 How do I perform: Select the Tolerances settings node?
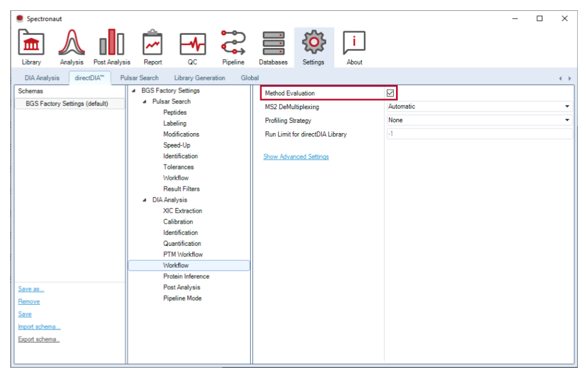178,166
